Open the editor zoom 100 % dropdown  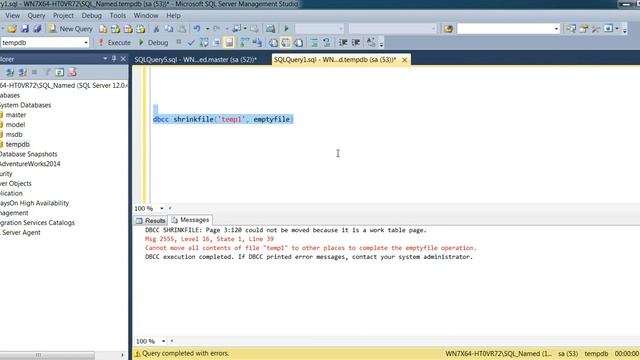tap(162, 209)
